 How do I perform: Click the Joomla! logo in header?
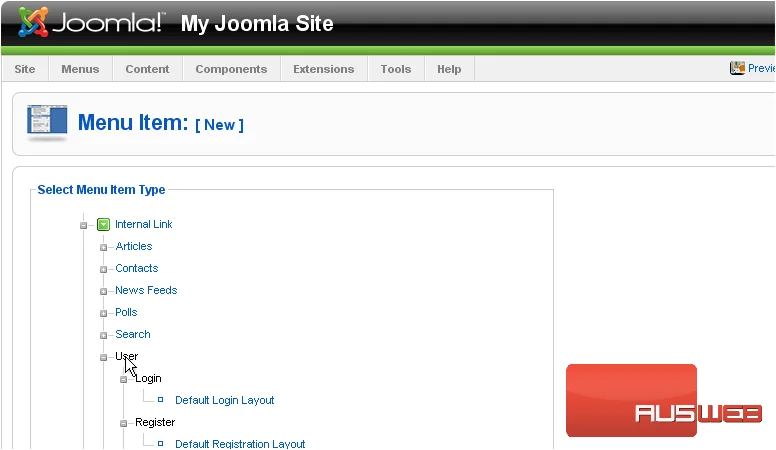[x=91, y=23]
